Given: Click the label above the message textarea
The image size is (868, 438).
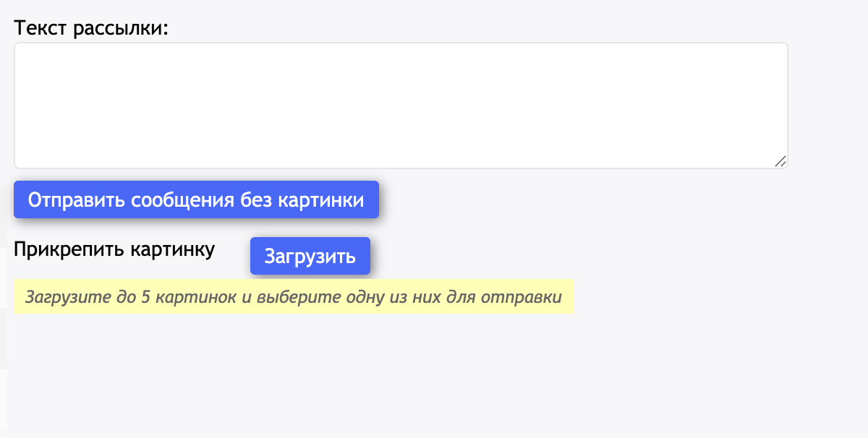Looking at the screenshot, I should [x=91, y=28].
